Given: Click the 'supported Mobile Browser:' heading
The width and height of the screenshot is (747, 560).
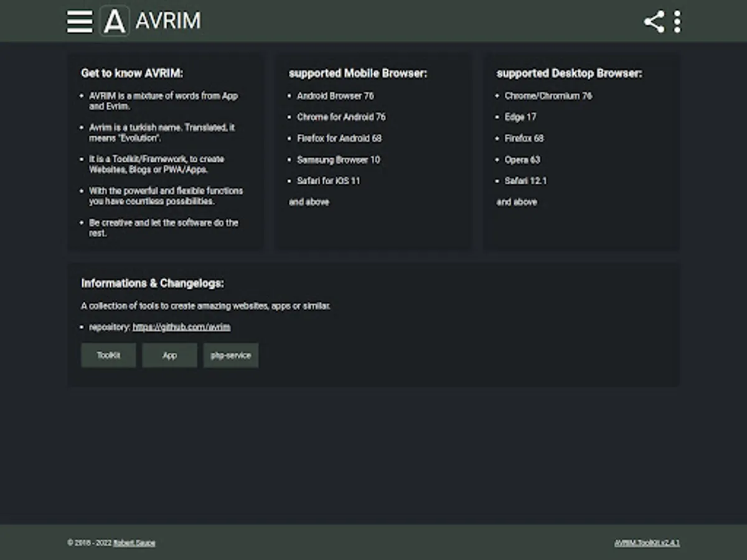Looking at the screenshot, I should [358, 73].
